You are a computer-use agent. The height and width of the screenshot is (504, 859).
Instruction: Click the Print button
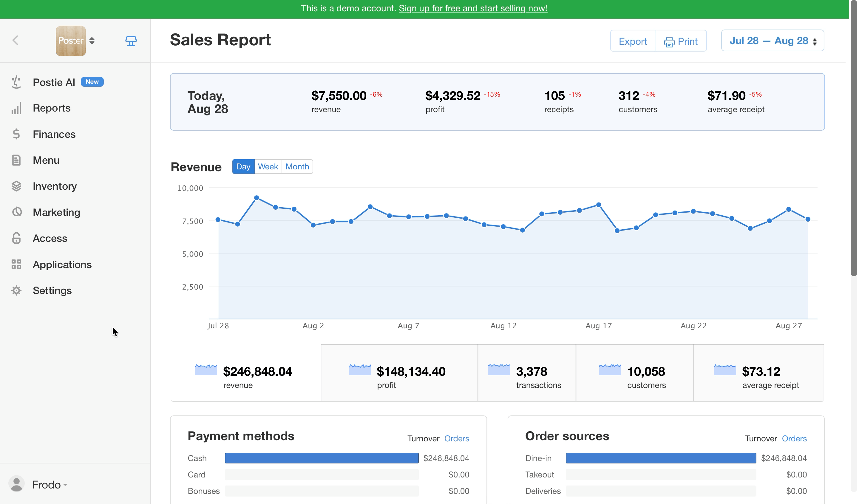[x=681, y=41]
